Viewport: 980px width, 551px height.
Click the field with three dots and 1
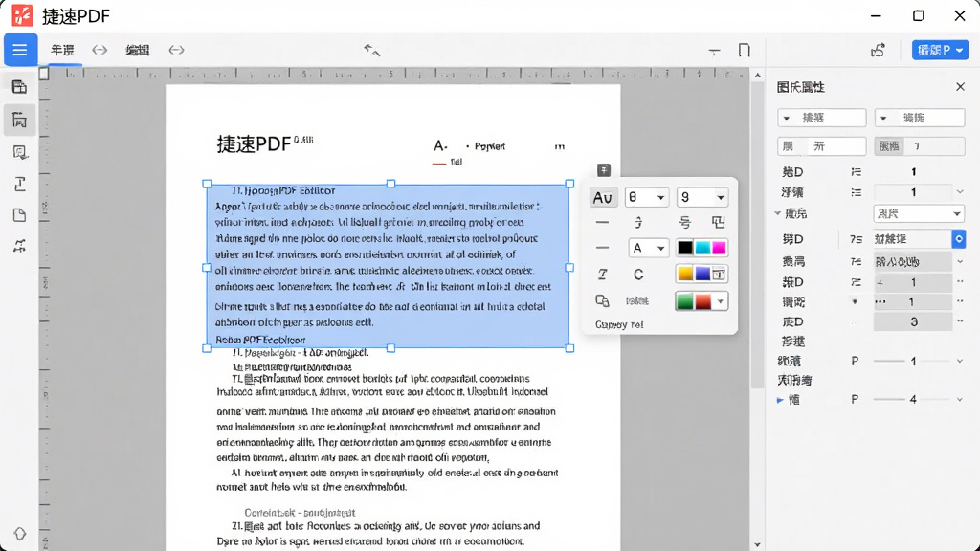[913, 301]
